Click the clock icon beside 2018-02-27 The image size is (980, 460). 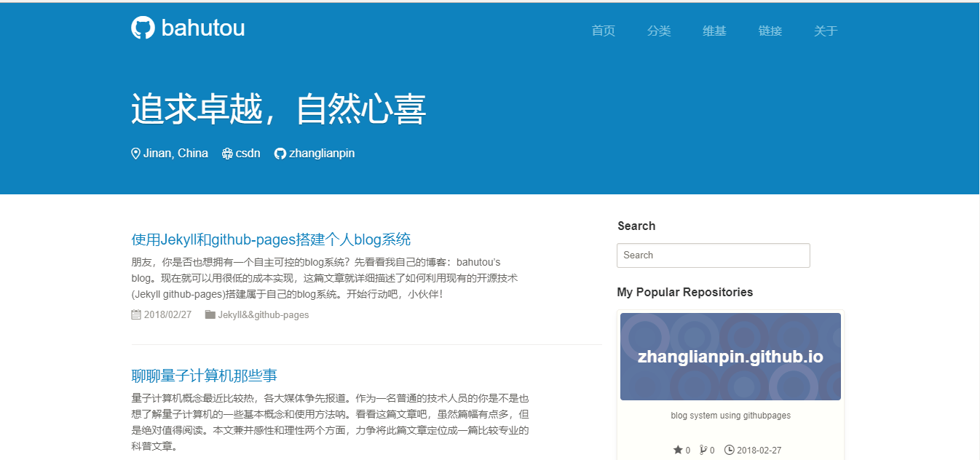(730, 450)
